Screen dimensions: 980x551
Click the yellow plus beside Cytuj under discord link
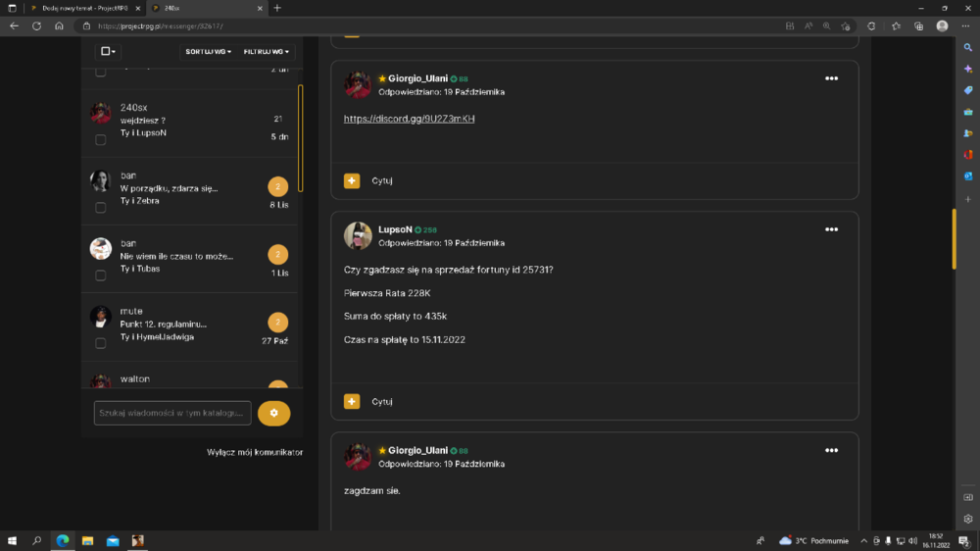click(x=352, y=180)
